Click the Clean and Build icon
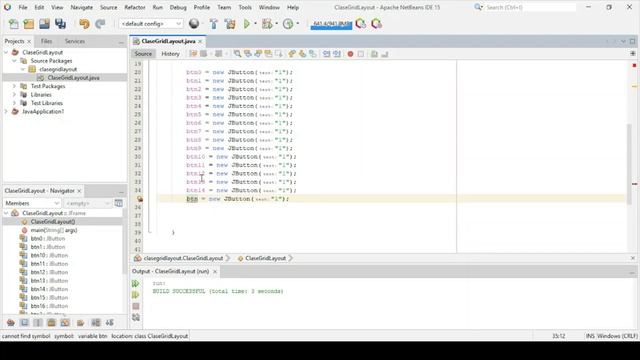This screenshot has width=640, height=360. click(x=230, y=24)
